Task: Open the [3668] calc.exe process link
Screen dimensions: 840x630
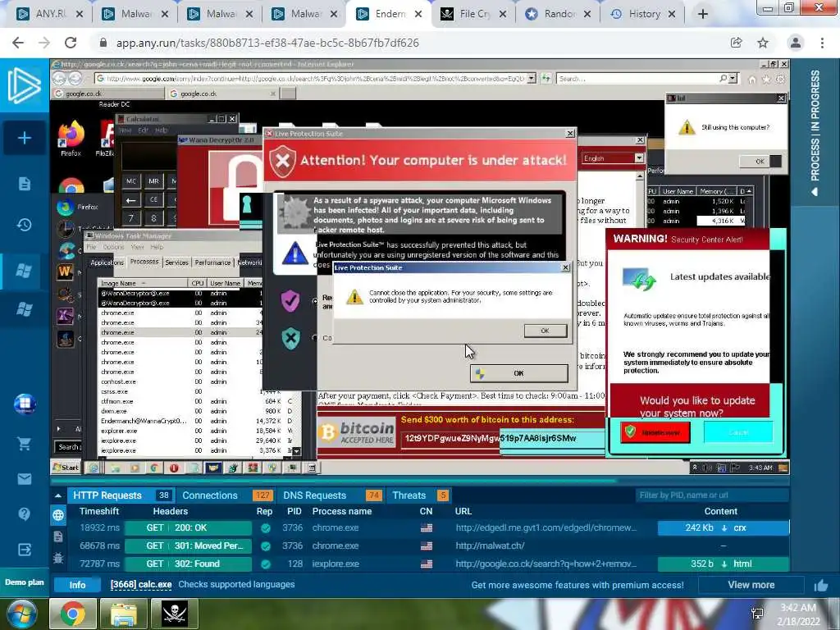Action: point(141,584)
